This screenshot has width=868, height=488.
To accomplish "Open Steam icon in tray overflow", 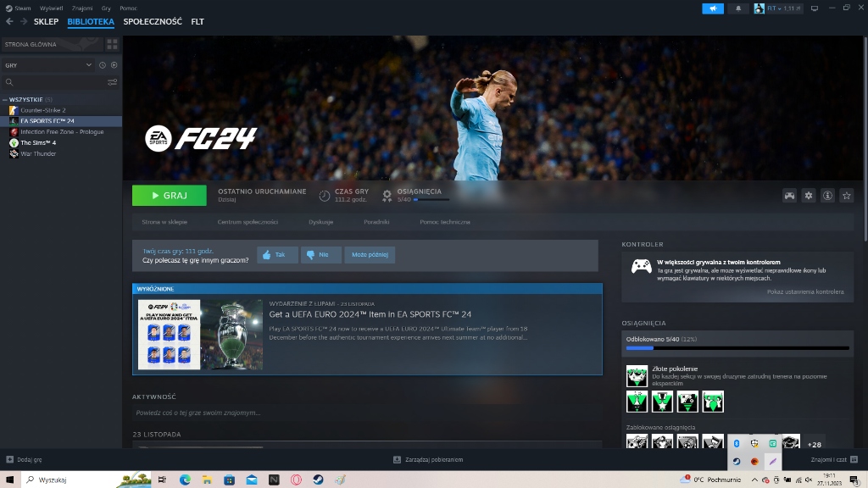I will coord(737,462).
